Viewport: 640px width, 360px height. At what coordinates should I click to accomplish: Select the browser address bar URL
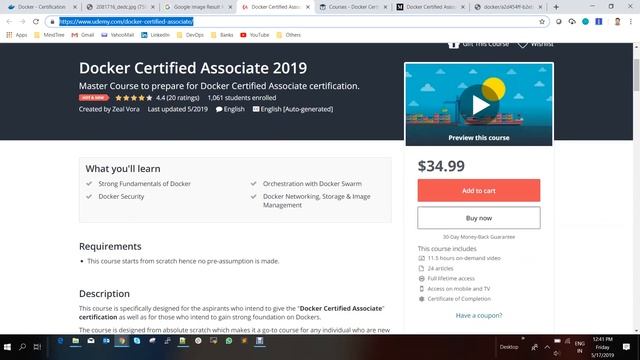tap(126, 22)
